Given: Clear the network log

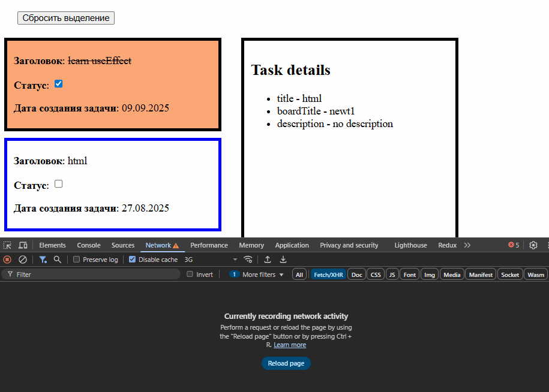Looking at the screenshot, I should (x=23, y=260).
